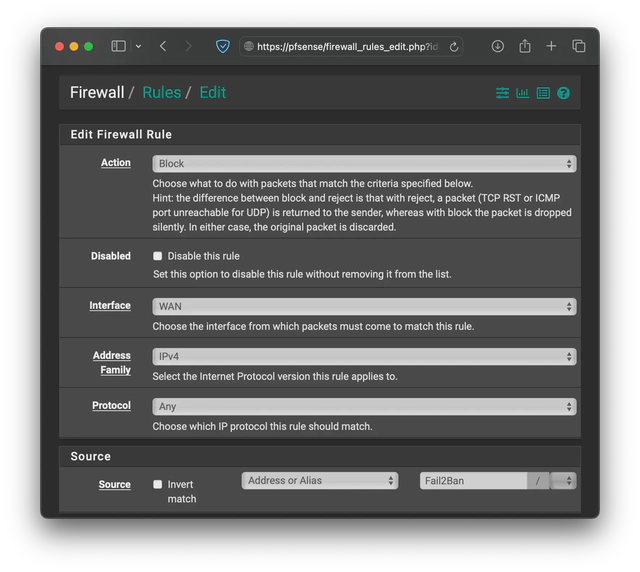Click the Fail2Ban source address field
The height and width of the screenshot is (572, 640).
[473, 481]
